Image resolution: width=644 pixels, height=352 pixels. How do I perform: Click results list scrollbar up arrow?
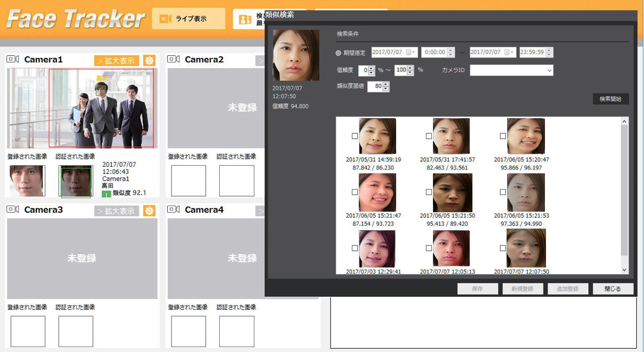(x=625, y=121)
